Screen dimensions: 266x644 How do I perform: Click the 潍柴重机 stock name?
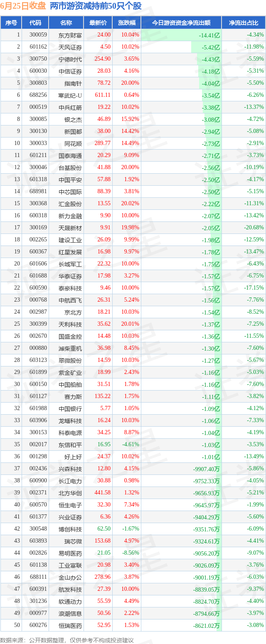point(70,349)
